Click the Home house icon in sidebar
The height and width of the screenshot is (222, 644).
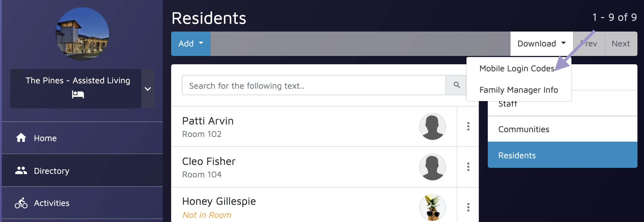coord(21,138)
